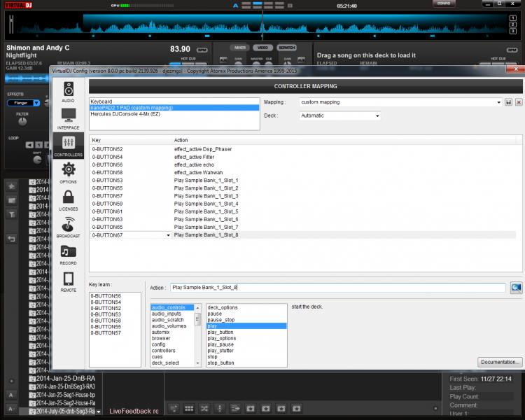Click the action search icon button
The width and height of the screenshot is (525, 420).
pyautogui.click(x=516, y=287)
